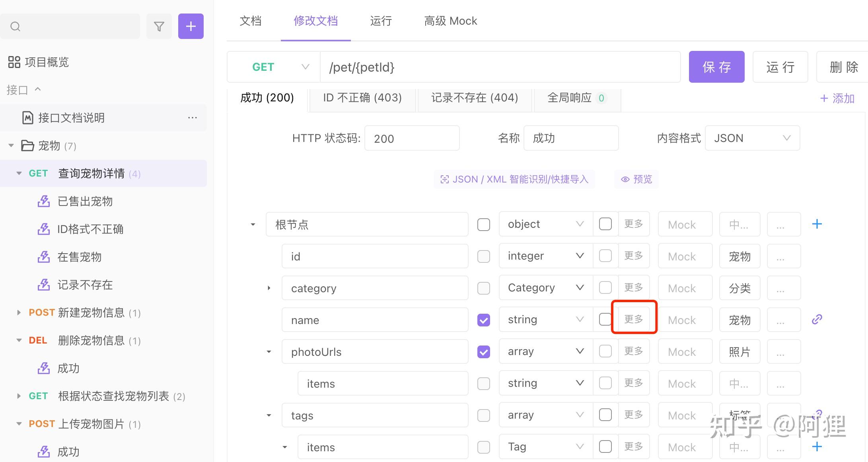Switch to the 运行 tab
868x462 pixels.
coord(381,21)
